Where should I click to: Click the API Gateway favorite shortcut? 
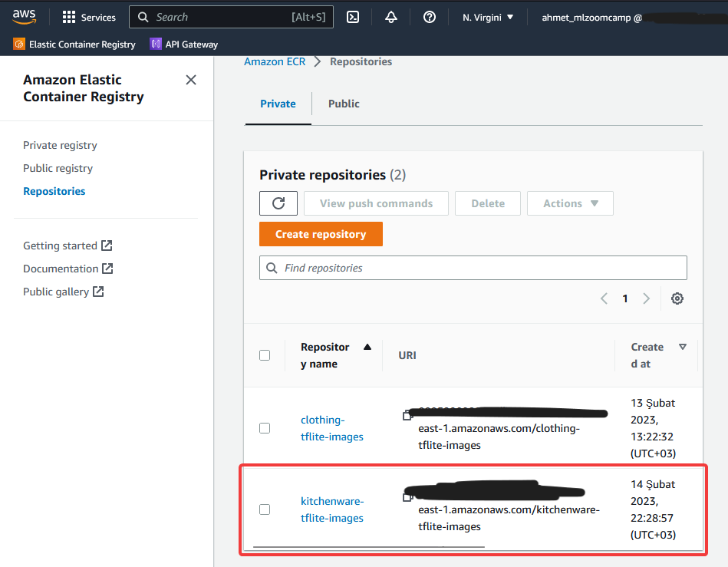[x=184, y=44]
